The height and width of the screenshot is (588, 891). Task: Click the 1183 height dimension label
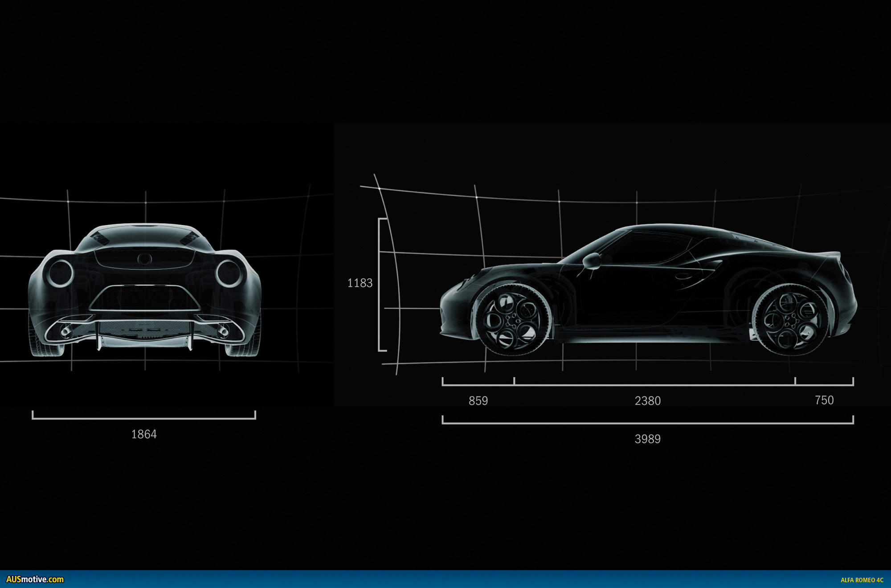click(x=360, y=283)
